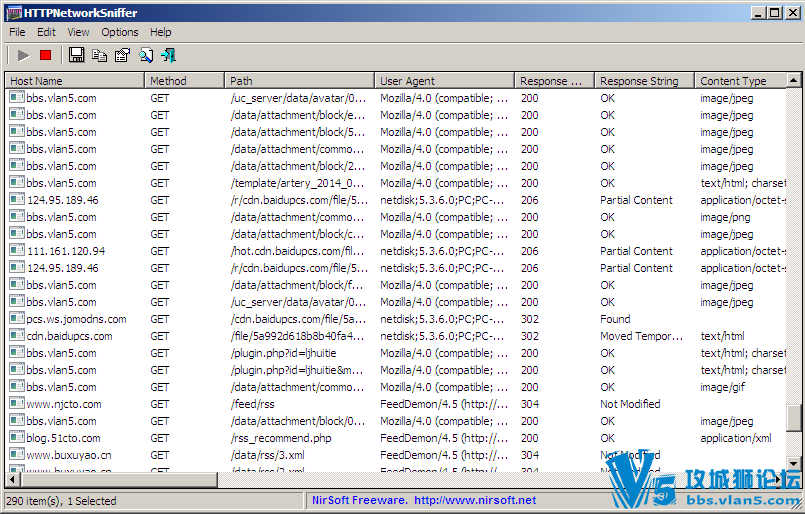This screenshot has width=805, height=514.
Task: Sort by the Content Type column header
Action: (740, 81)
